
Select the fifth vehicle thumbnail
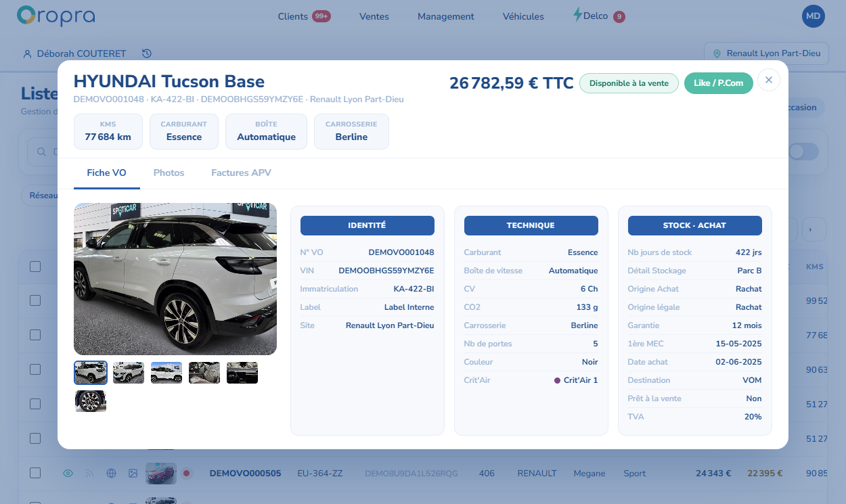click(x=242, y=373)
